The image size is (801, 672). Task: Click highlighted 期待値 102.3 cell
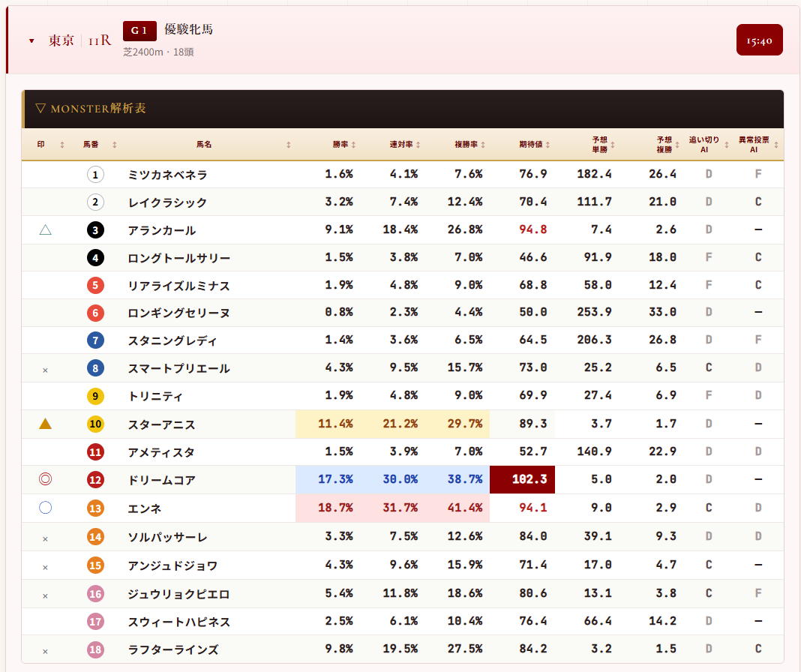point(522,479)
